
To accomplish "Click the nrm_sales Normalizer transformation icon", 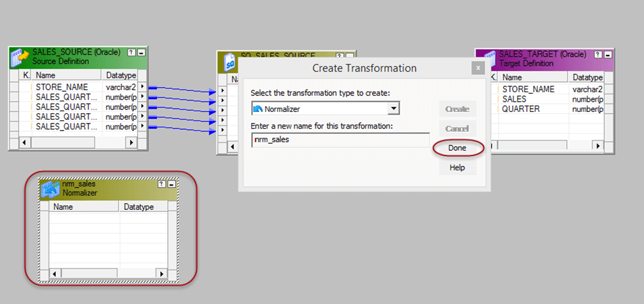I will (x=51, y=189).
